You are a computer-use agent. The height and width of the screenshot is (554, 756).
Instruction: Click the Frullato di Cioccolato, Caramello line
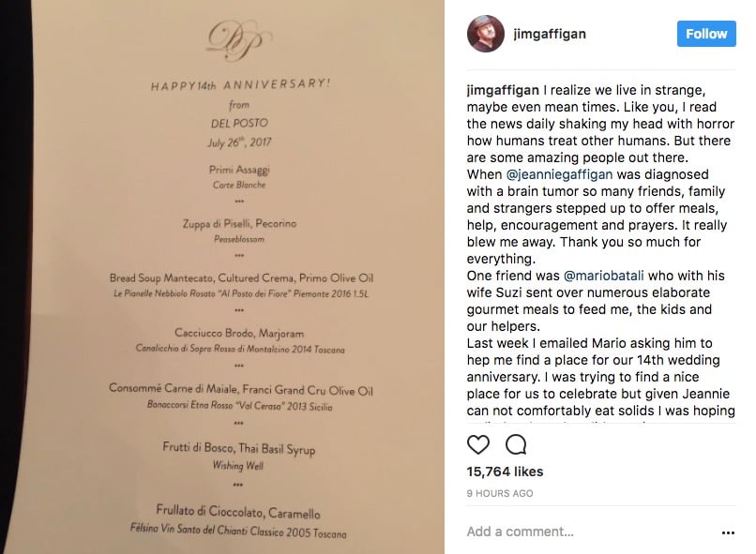[x=238, y=512]
